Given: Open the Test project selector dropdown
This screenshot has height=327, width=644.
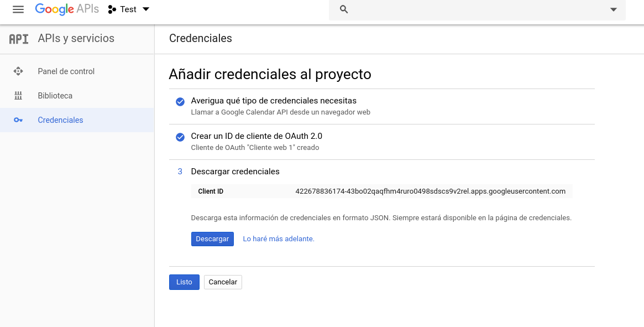Looking at the screenshot, I should 129,9.
